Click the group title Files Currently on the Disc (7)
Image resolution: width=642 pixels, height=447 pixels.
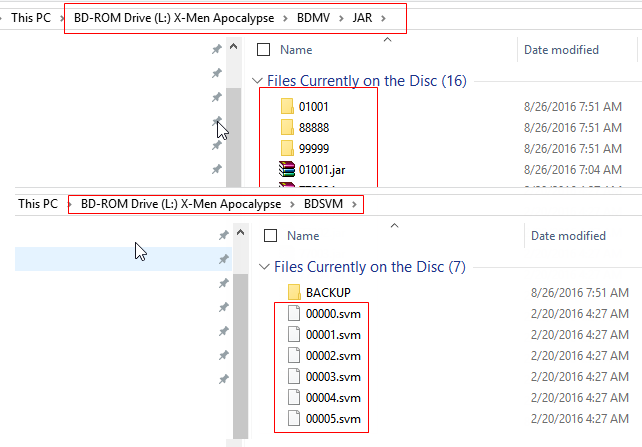[370, 267]
